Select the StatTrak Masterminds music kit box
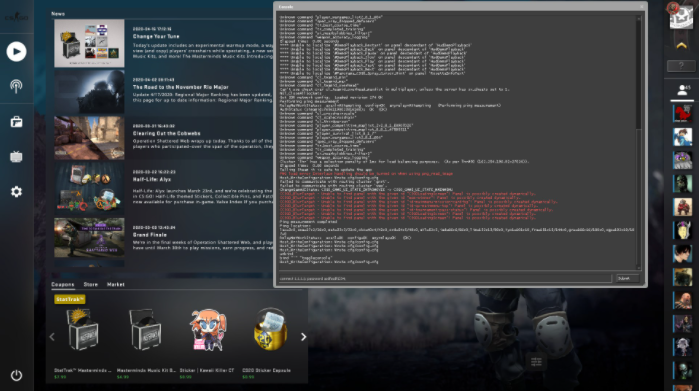 click(83, 330)
